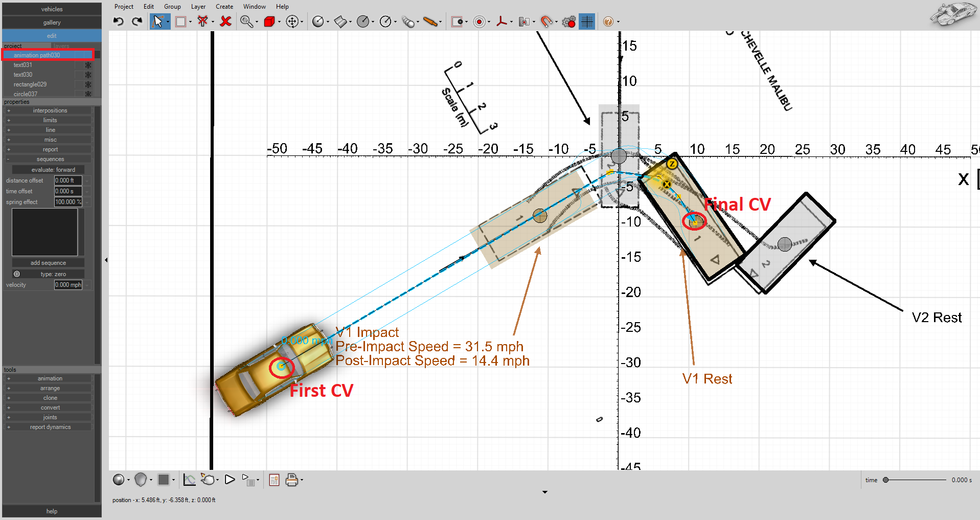Click the red bullseye target icon

pos(480,21)
